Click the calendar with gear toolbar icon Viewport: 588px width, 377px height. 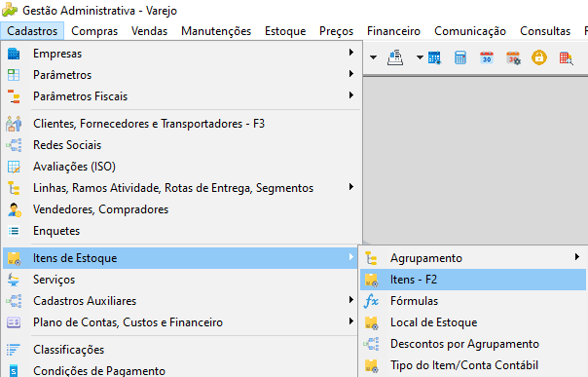[x=513, y=58]
